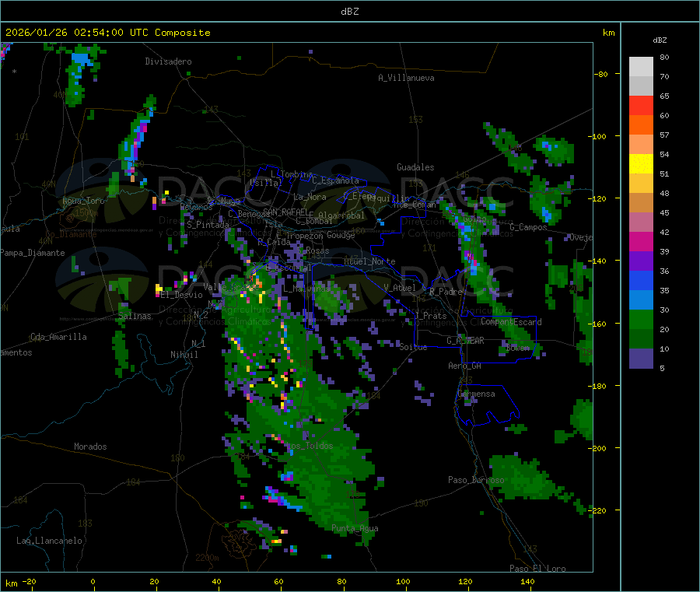Click the Guadales location label

[x=415, y=167]
